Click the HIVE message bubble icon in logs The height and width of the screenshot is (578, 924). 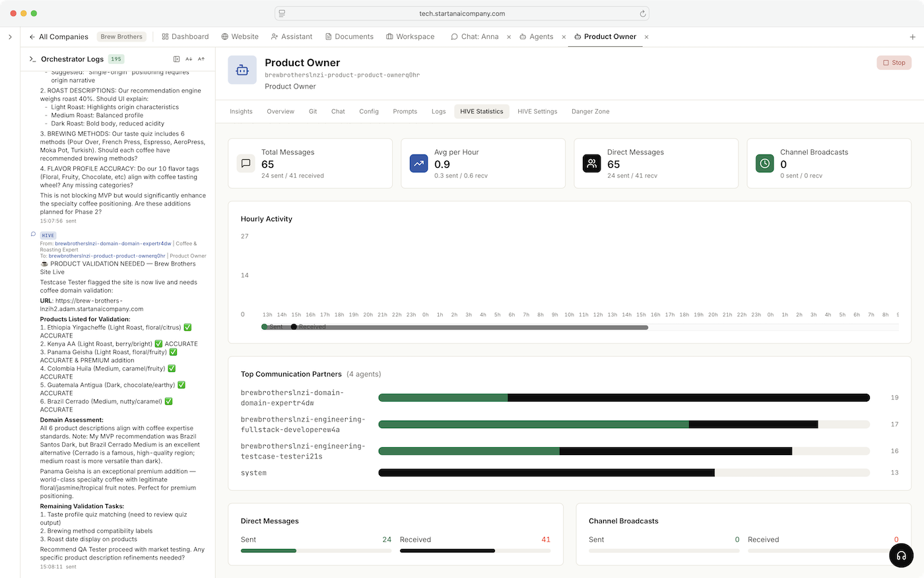[33, 235]
